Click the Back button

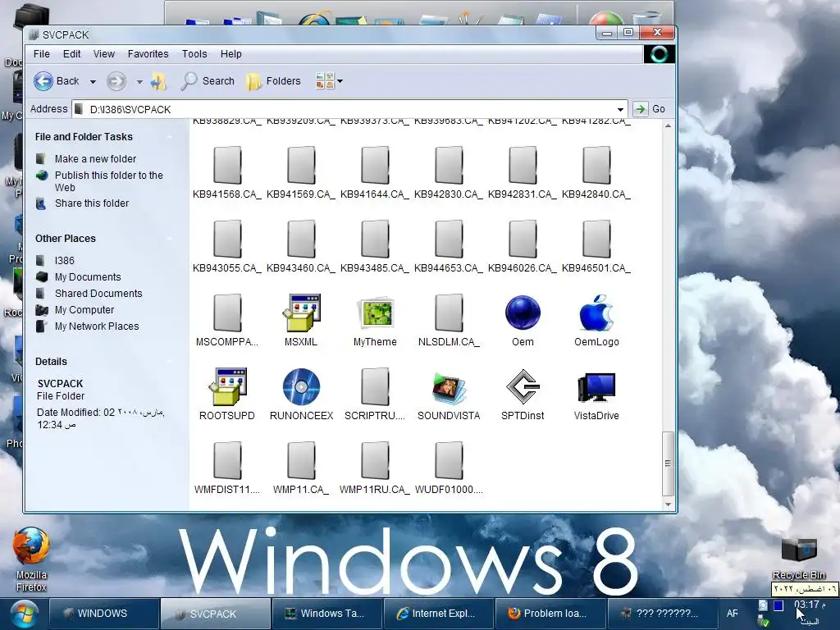(x=57, y=81)
